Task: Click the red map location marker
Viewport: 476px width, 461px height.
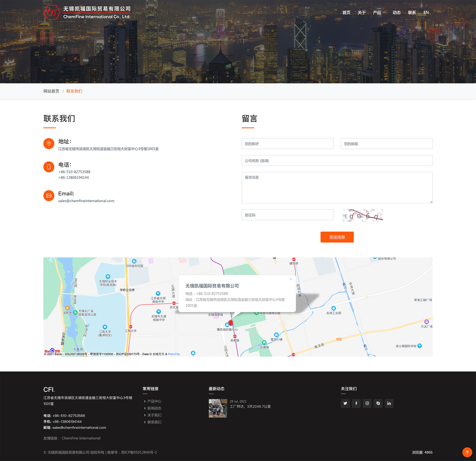Action: [231, 323]
